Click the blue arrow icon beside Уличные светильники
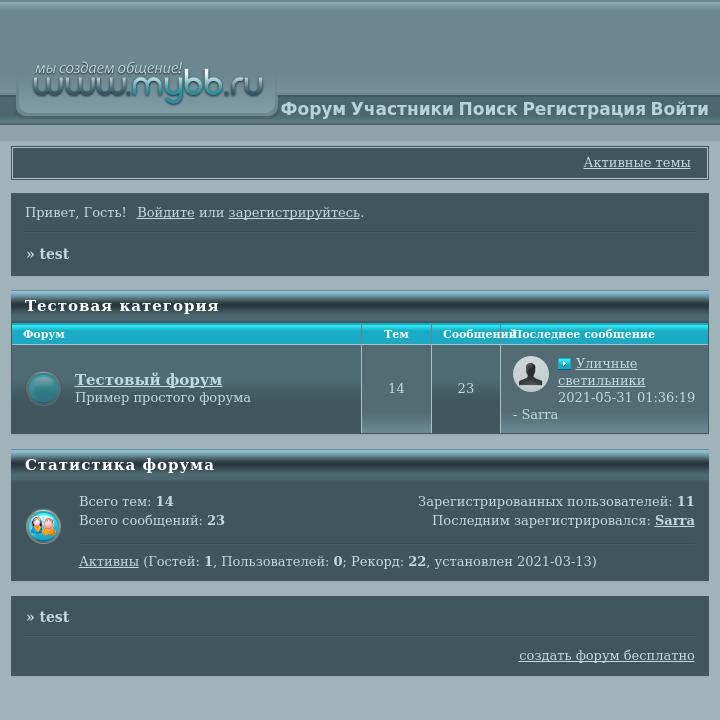This screenshot has height=720, width=720. coord(564,364)
